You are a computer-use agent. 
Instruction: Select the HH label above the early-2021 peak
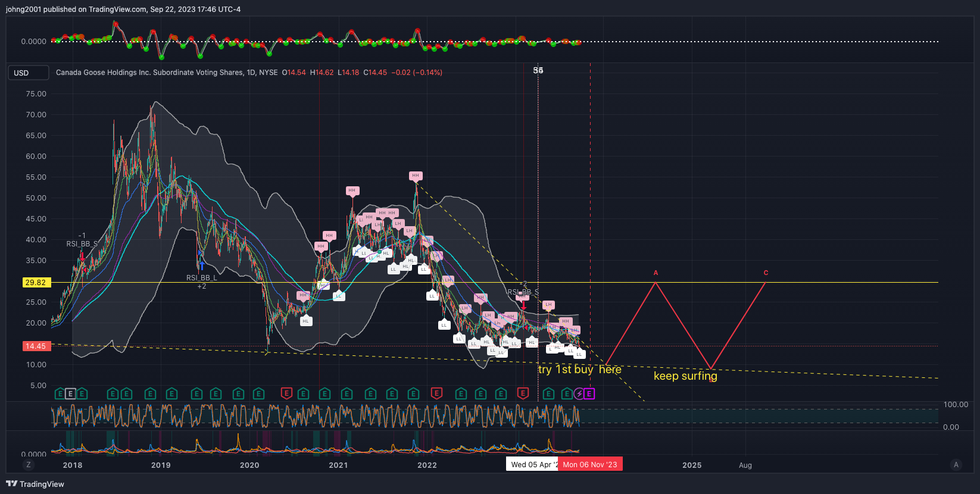pyautogui.click(x=352, y=191)
